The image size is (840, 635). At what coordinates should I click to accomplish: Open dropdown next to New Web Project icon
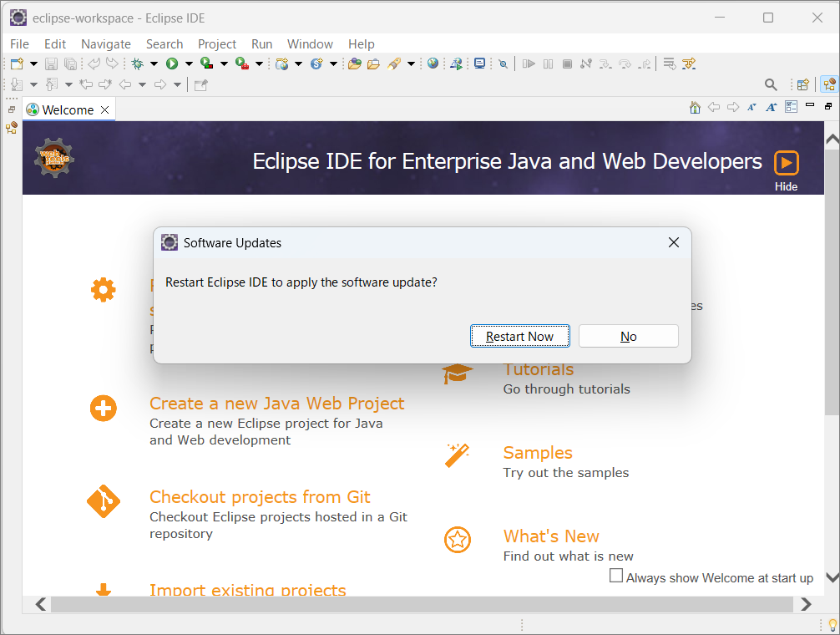(298, 63)
